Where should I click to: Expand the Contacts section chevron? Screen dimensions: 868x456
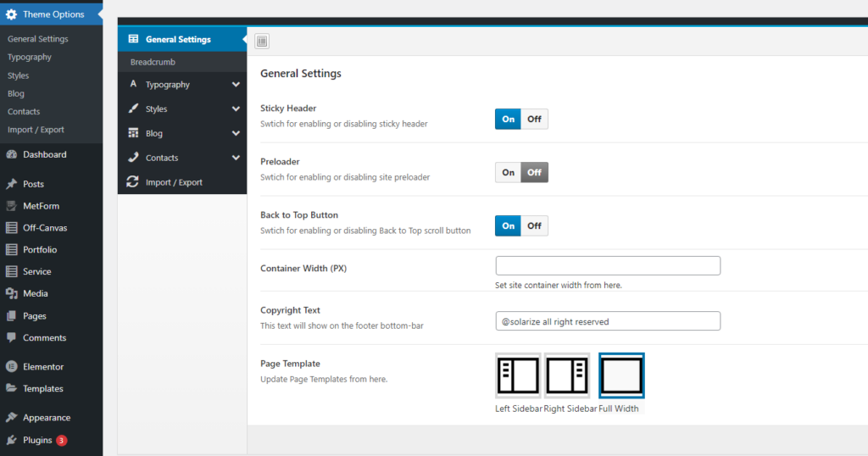[235, 158]
